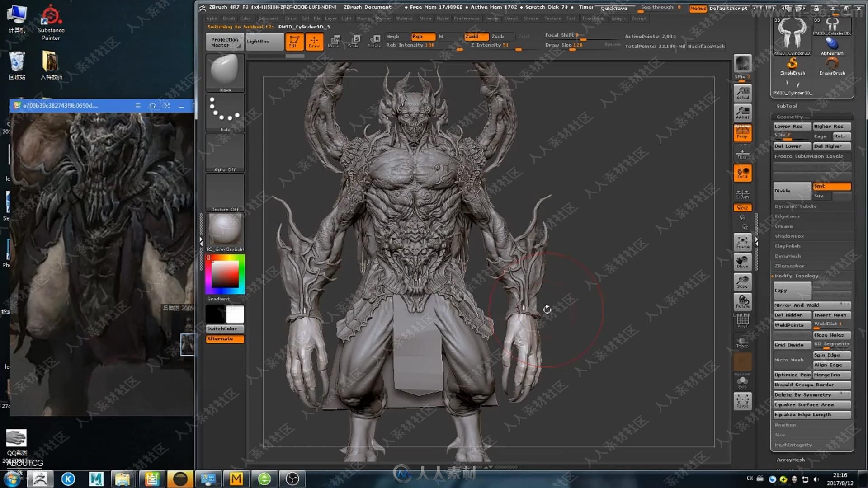Click the white secondary color swatch
This screenshot has height=488, width=868.
pos(235,314)
